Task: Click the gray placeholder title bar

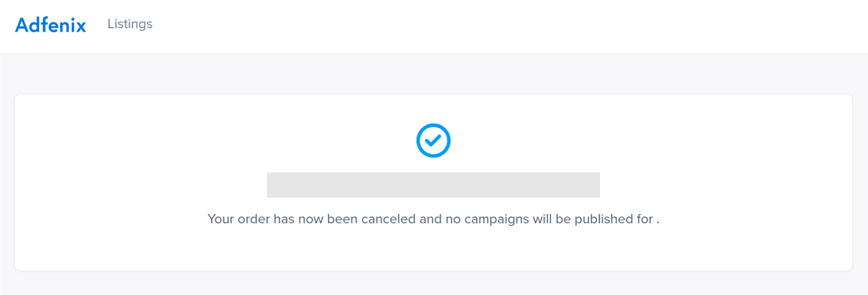Action: coord(433,185)
